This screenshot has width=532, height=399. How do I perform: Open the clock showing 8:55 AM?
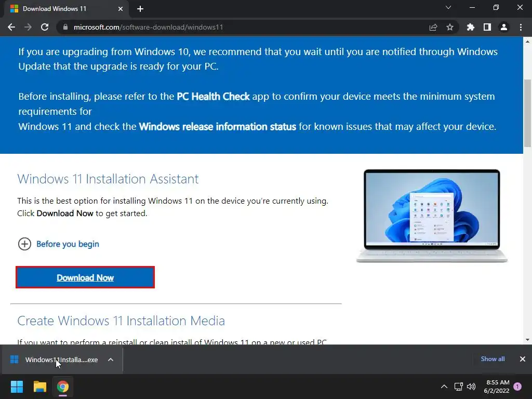pos(496,387)
